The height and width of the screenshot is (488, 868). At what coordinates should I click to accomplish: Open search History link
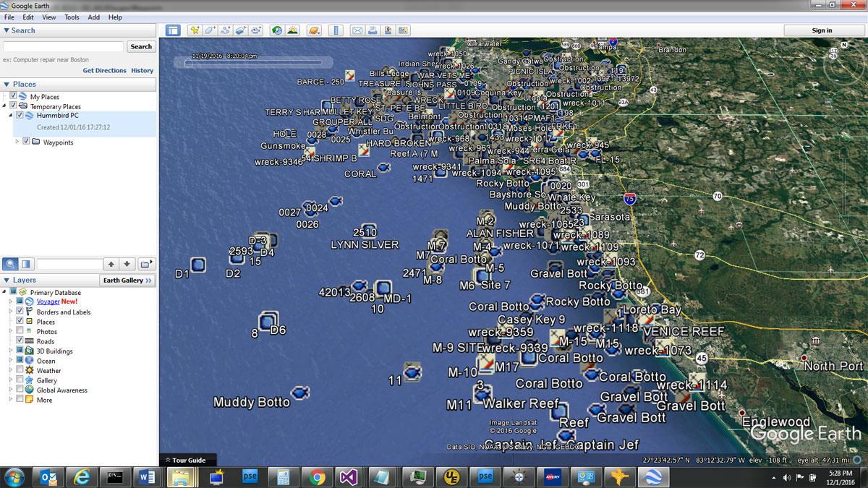tap(142, 71)
